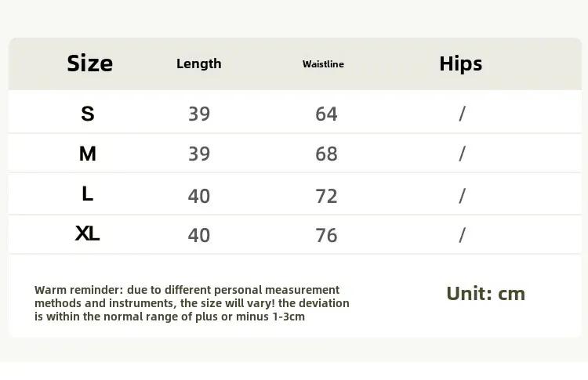Click the waistline value 68
This screenshot has width=588, height=380.
(326, 154)
